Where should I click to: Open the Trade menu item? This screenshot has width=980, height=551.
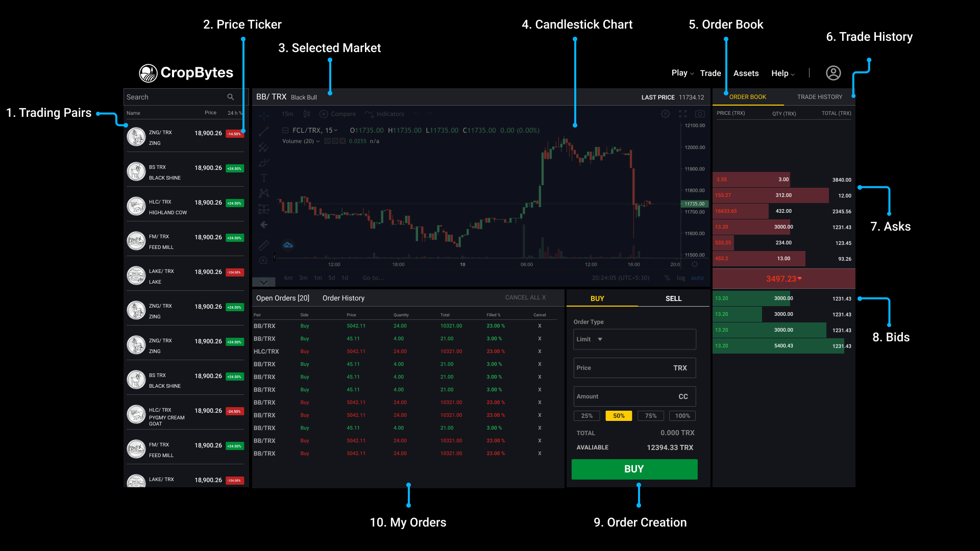tap(710, 73)
